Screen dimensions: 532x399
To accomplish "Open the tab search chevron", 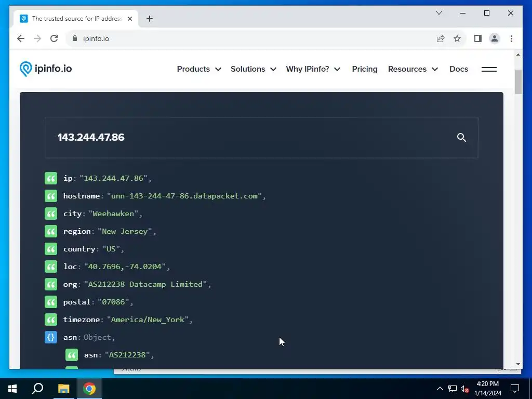I will point(439,13).
